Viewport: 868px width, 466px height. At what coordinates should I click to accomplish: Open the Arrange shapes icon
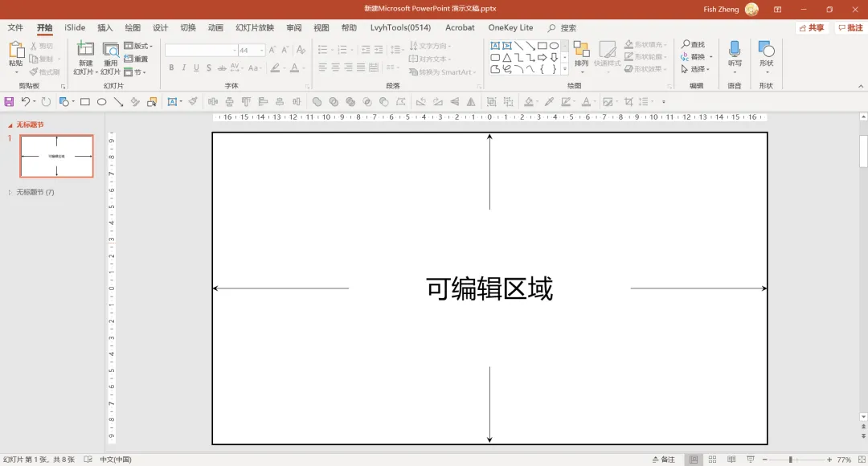pyautogui.click(x=581, y=49)
